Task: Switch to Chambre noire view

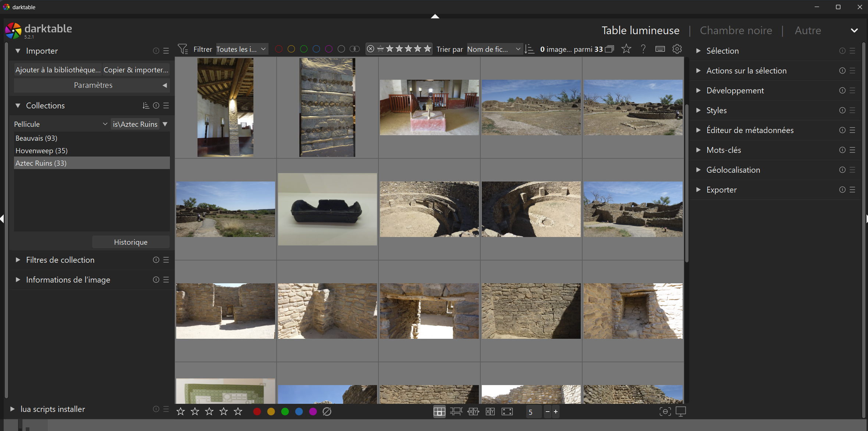Action: point(736,30)
